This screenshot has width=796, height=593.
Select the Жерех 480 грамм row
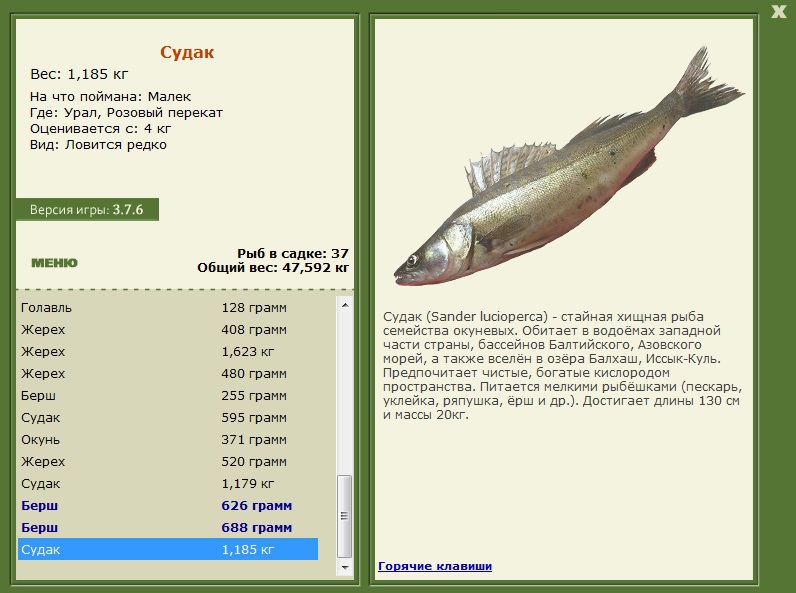(x=168, y=374)
